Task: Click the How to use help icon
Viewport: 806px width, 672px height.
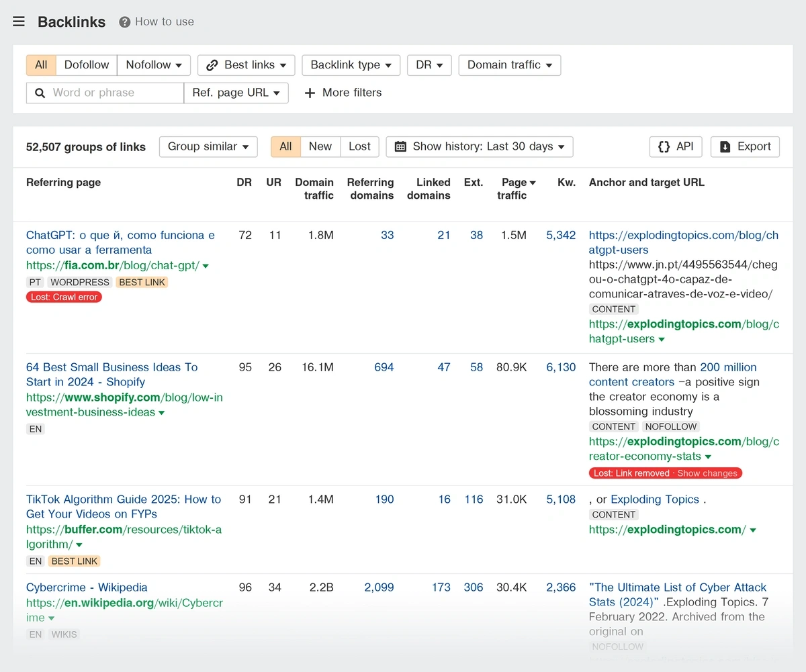Action: [124, 22]
